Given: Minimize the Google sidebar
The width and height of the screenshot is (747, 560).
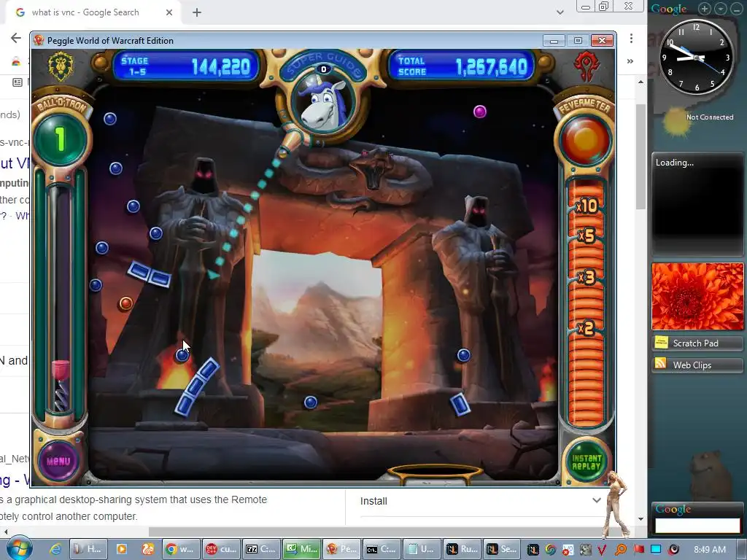Looking at the screenshot, I should coord(737,8).
